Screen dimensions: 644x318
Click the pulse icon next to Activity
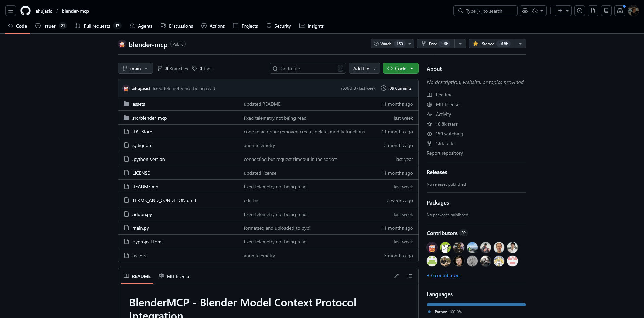coord(429,114)
